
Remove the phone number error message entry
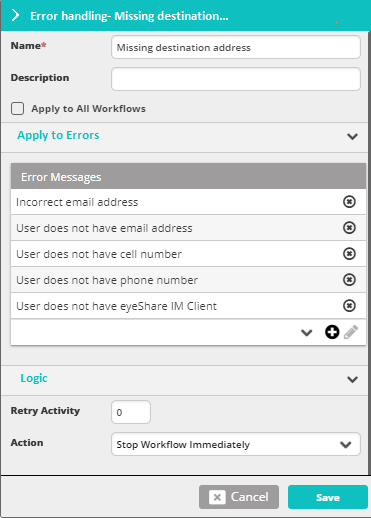tap(349, 280)
